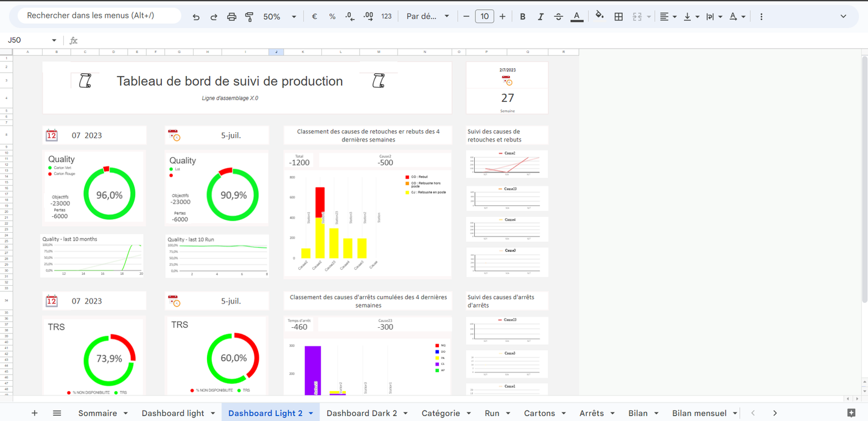Image resolution: width=868 pixels, height=421 pixels.
Task: Format selection as currency with € icon
Action: click(314, 16)
